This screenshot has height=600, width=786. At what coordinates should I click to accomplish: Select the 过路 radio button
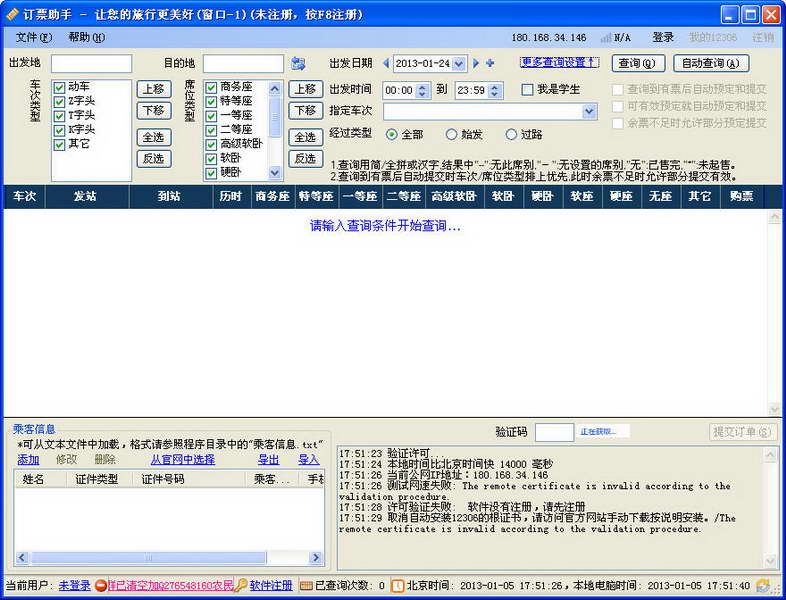coord(511,134)
